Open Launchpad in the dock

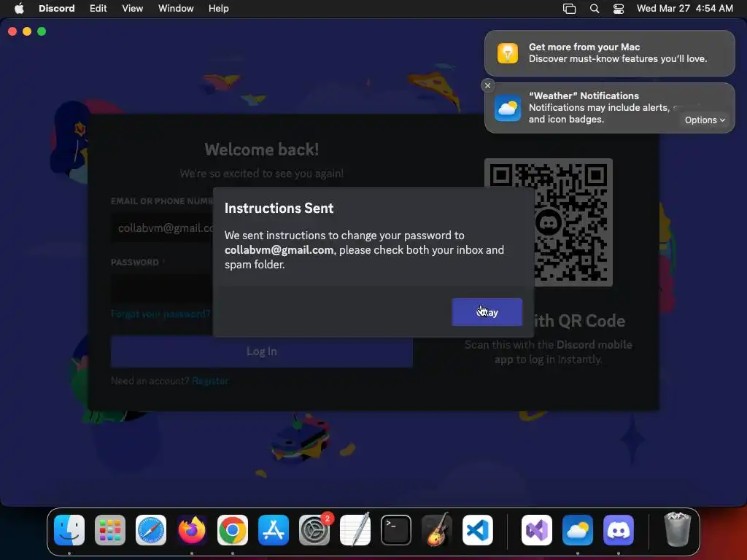110,530
